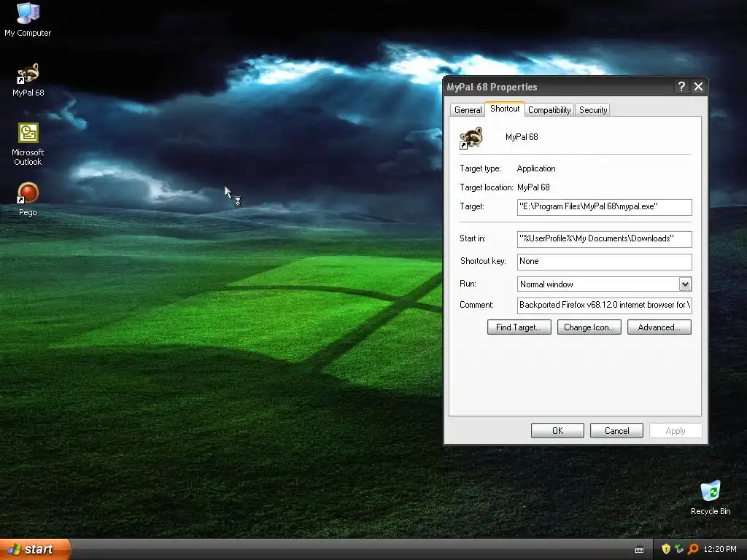Click the raccoon icon in Properties dialog

coord(471,138)
